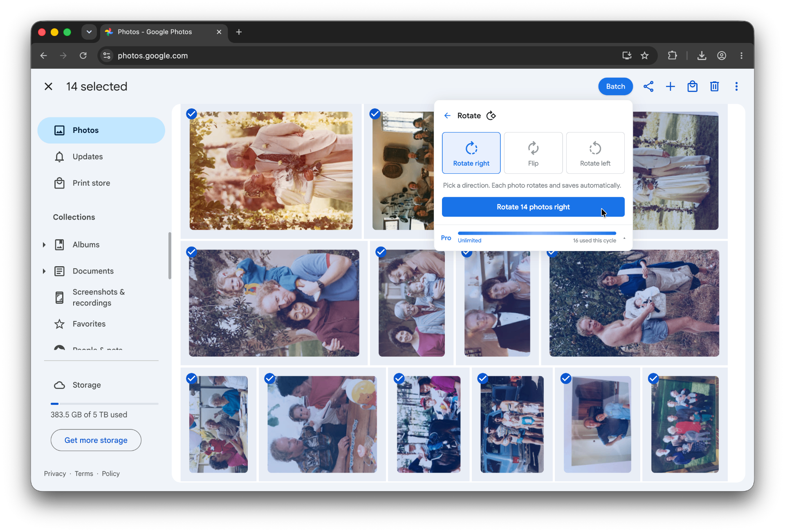The height and width of the screenshot is (532, 785).
Task: Click the rotate icon beside Rotate title
Action: [x=491, y=116]
